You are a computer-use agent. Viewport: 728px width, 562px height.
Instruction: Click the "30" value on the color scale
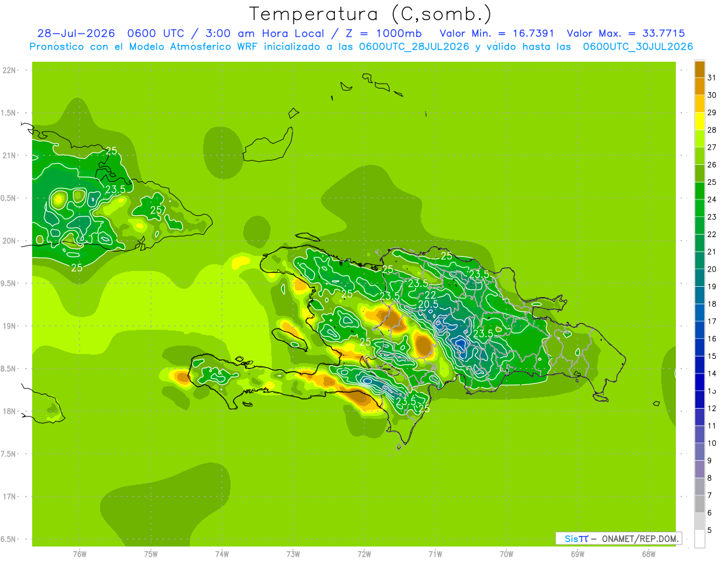(x=712, y=95)
